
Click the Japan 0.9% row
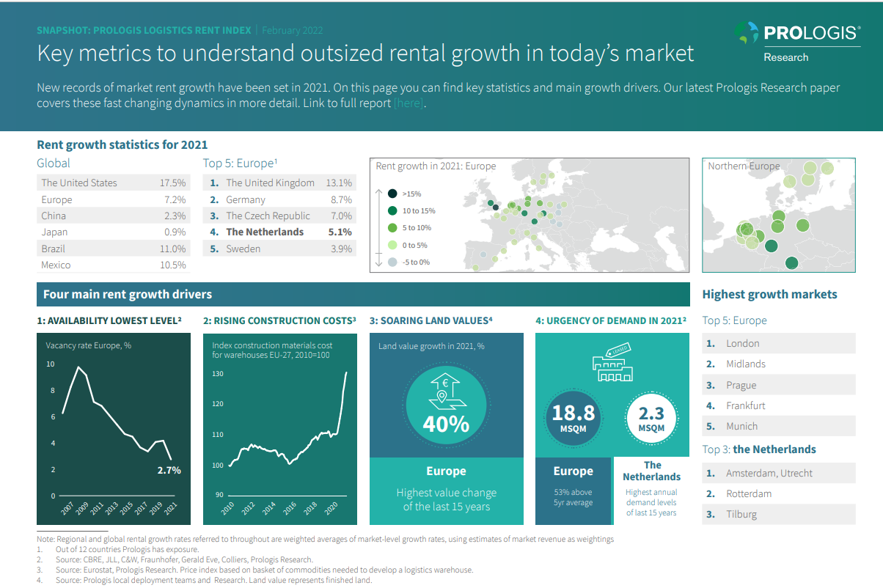pyautogui.click(x=114, y=232)
